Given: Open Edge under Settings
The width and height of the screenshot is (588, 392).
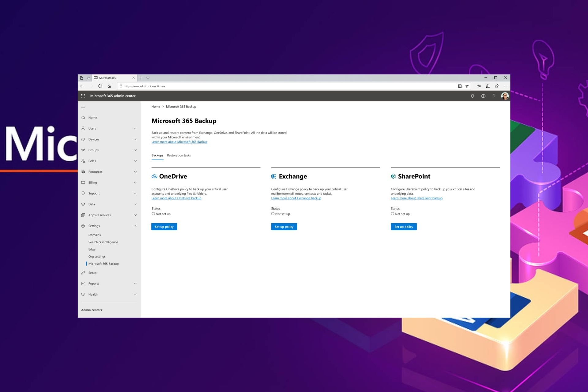Looking at the screenshot, I should point(92,249).
